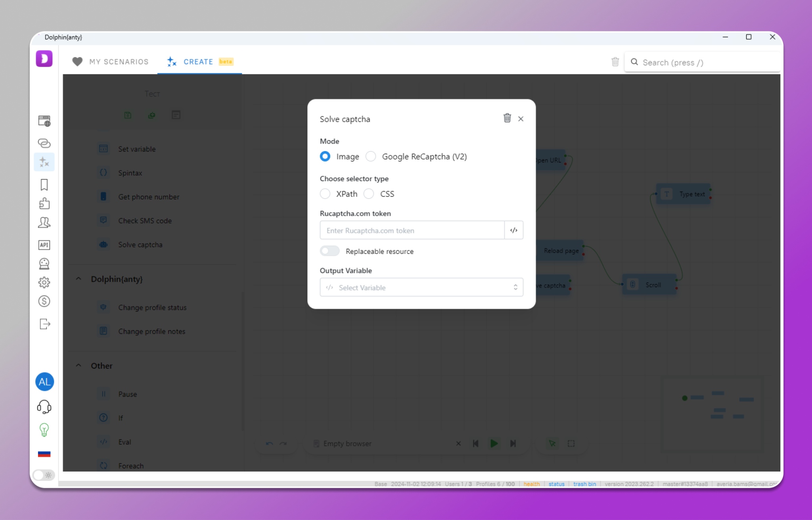Click the variable code icon beside token field

513,230
